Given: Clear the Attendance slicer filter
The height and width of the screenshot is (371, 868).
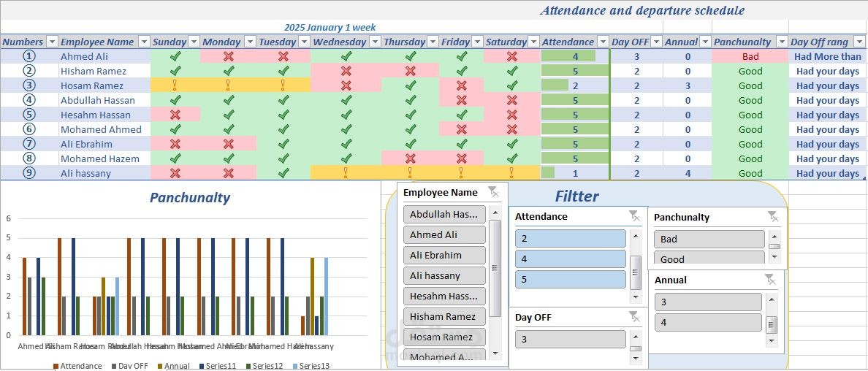Looking at the screenshot, I should tap(634, 216).
